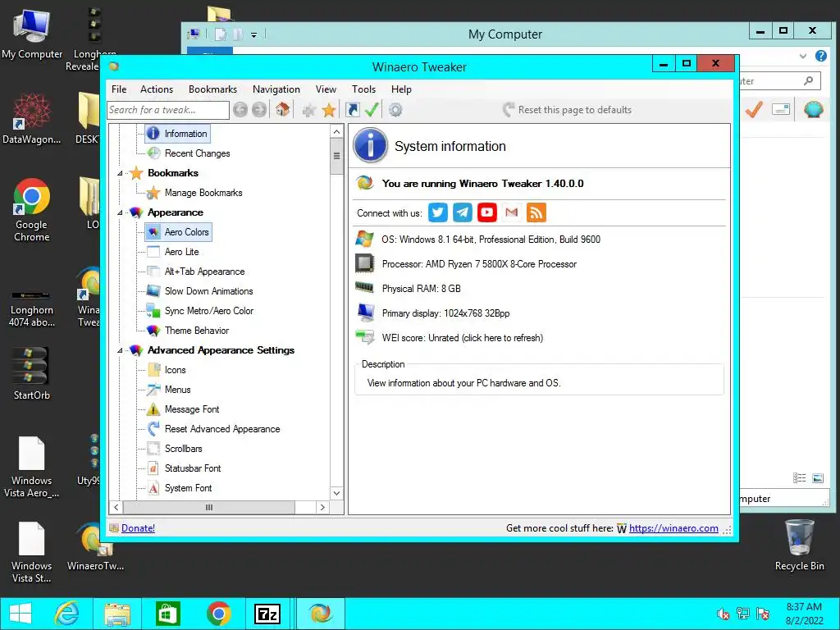Click the blue System information icon
The width and height of the screenshot is (840, 630).
pyautogui.click(x=370, y=146)
